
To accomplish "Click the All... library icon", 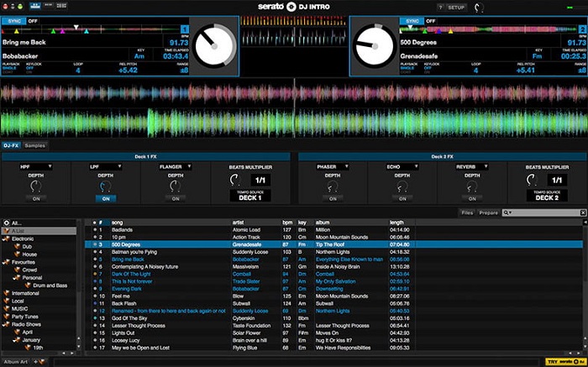I will 6,223.
